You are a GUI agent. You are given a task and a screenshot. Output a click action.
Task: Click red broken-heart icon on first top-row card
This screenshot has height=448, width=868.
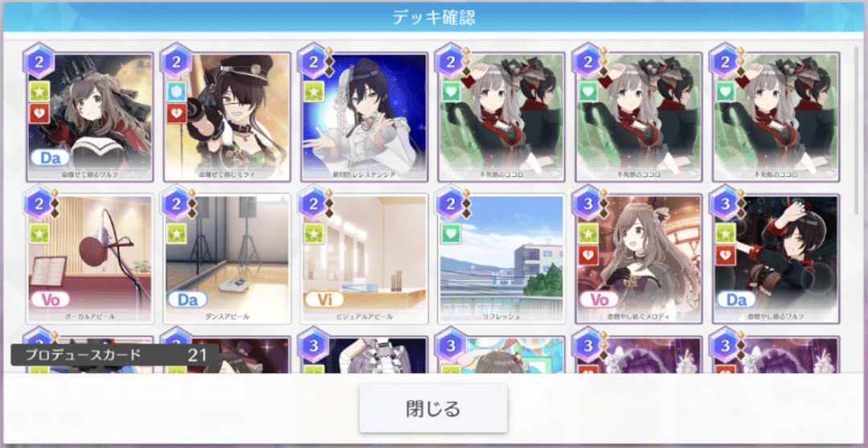pos(39,113)
